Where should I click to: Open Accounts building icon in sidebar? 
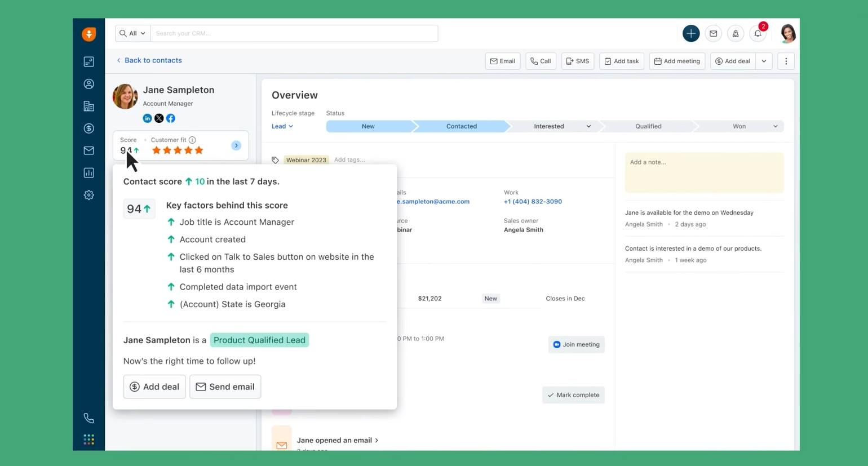click(x=88, y=106)
